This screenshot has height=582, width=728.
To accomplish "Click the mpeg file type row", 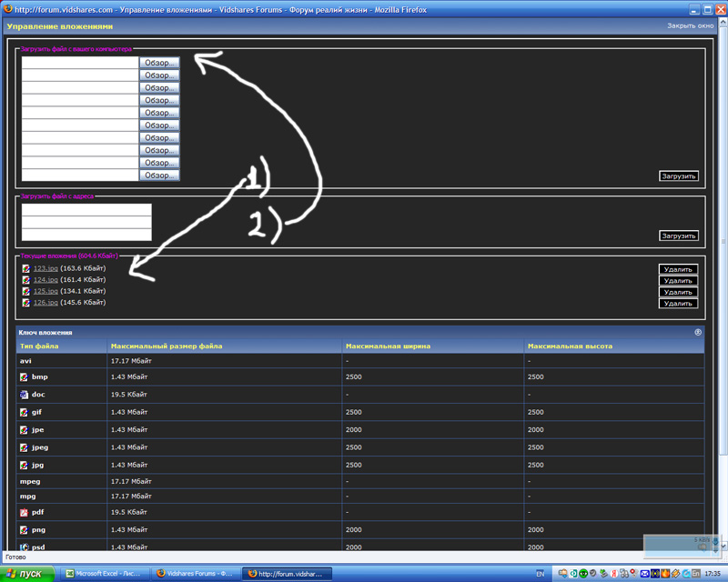I will 360,482.
